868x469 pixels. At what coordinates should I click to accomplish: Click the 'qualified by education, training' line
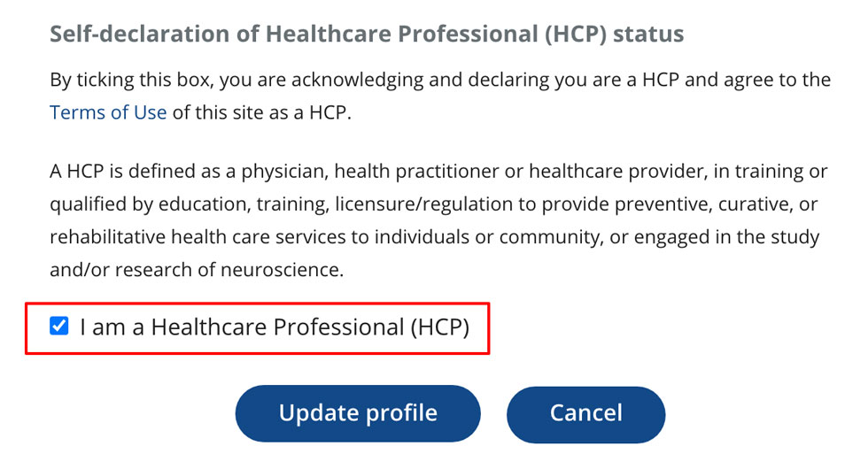click(433, 204)
